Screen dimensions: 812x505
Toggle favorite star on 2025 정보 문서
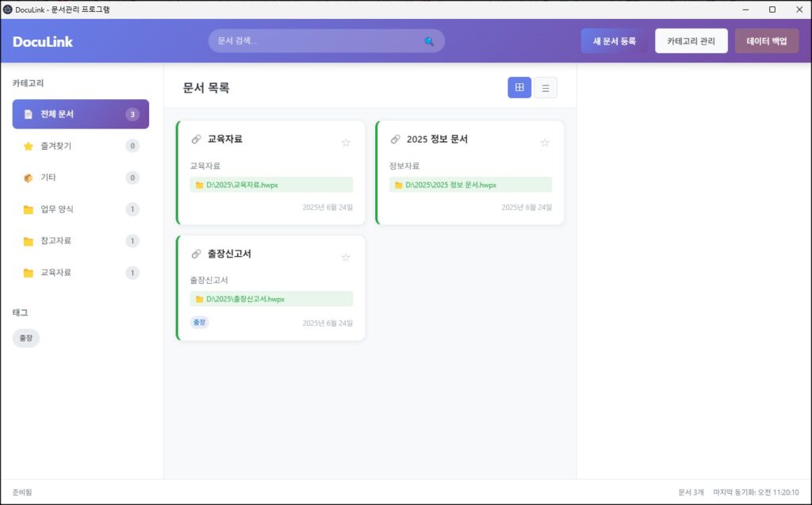tap(545, 143)
